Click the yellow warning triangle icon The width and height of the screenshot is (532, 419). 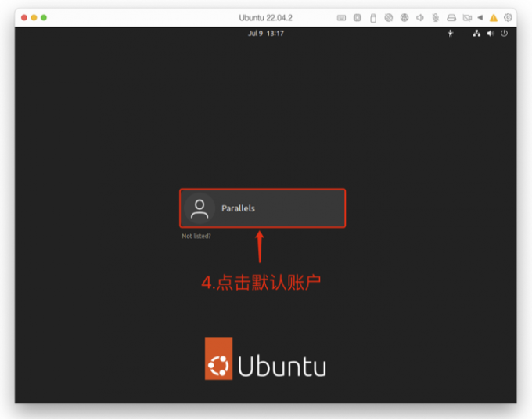[x=494, y=18]
